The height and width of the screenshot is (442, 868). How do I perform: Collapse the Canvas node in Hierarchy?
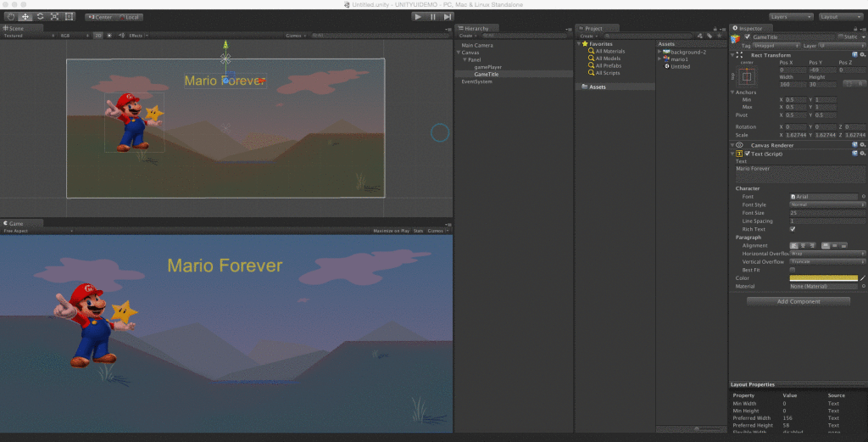(x=459, y=53)
